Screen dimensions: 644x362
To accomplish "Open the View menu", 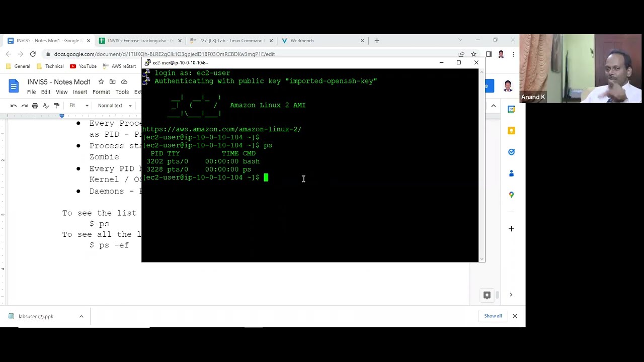I will (61, 92).
